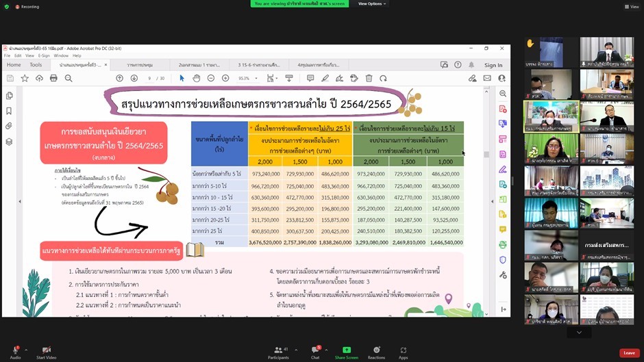644x362 pixels.
Task: Unmute using Zoom Audio button
Action: pyautogui.click(x=15, y=352)
